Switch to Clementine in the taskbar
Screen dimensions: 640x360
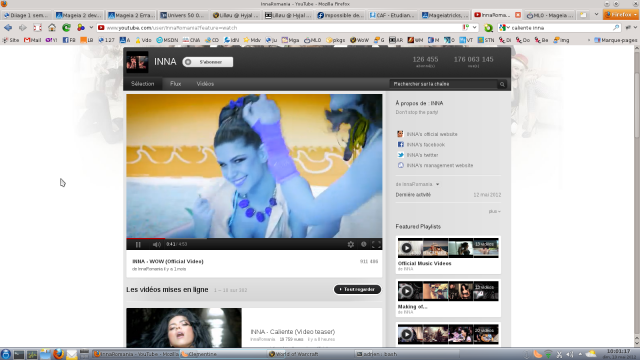[x=222, y=354]
